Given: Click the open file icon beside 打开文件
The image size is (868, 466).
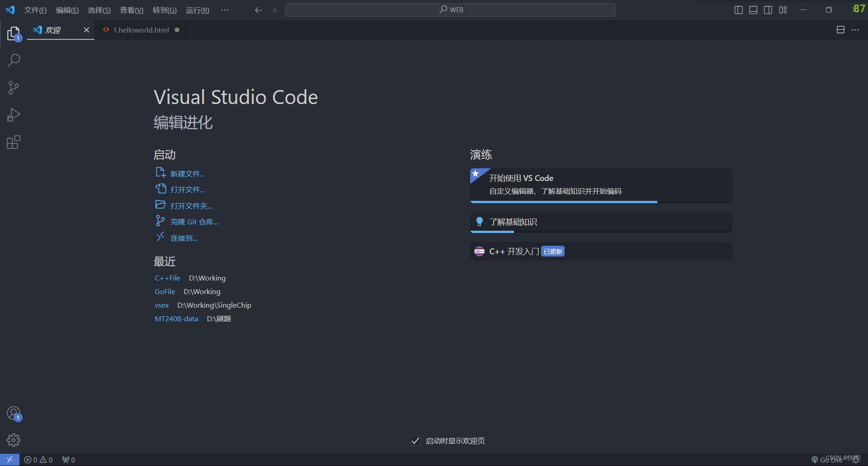Looking at the screenshot, I should point(161,189).
